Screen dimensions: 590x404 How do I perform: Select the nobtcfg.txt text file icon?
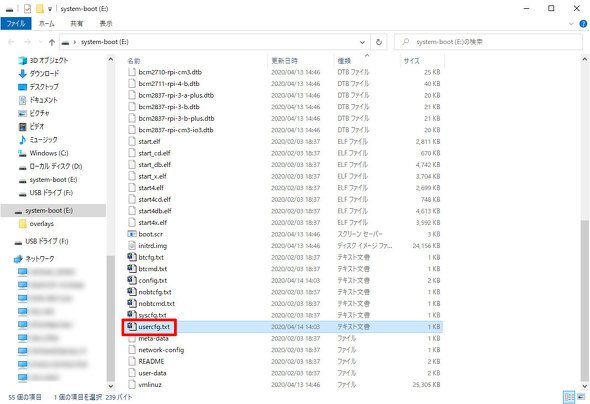(x=132, y=292)
